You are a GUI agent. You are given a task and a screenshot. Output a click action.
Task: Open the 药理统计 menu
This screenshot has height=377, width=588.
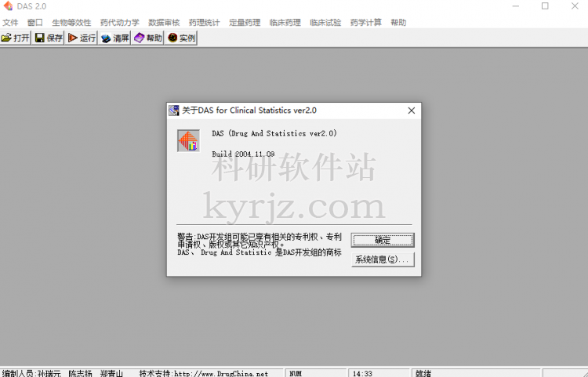click(x=204, y=23)
